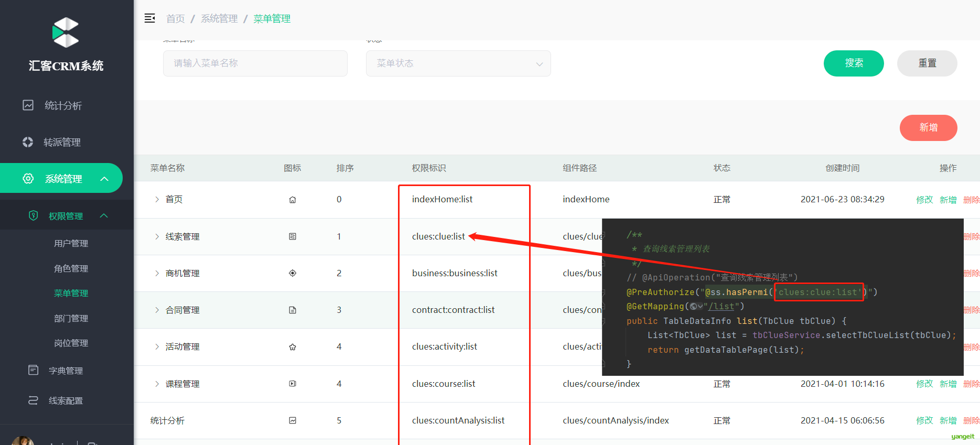This screenshot has width=980, height=445.
Task: Click the 搜索 button
Action: pos(854,63)
